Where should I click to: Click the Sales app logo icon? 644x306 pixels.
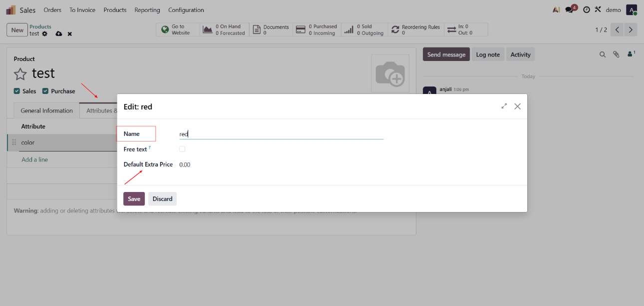(11, 10)
